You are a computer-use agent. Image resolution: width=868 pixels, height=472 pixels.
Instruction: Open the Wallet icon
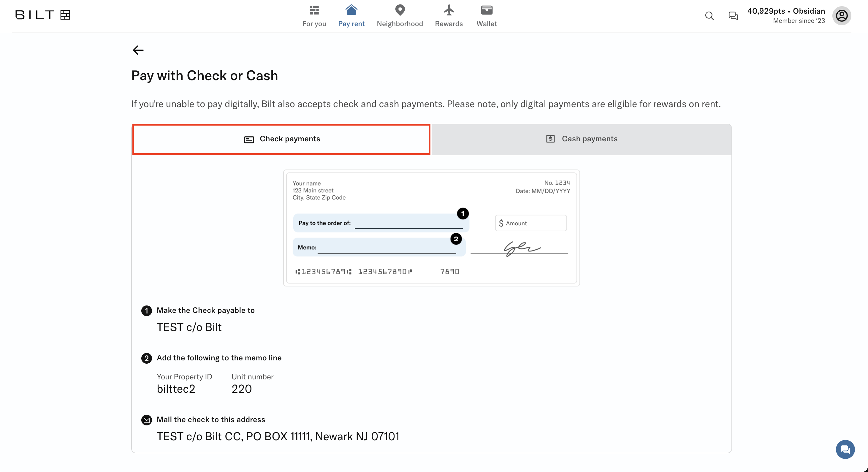click(x=487, y=10)
